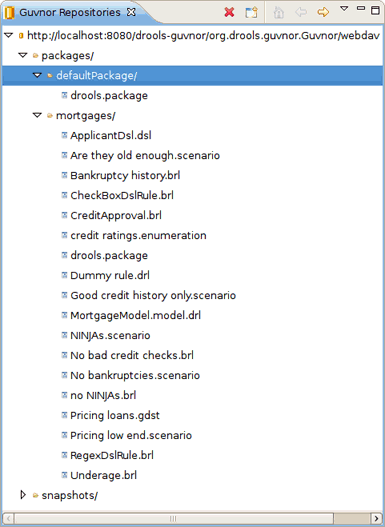The image size is (385, 527).
Task: Select 'No bad credit checks.brl' file
Action: [x=132, y=355]
